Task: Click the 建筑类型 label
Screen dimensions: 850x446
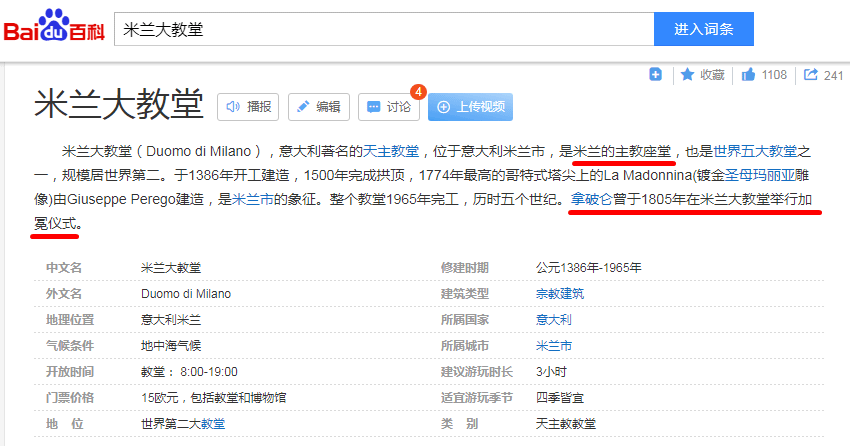Action: pos(465,294)
